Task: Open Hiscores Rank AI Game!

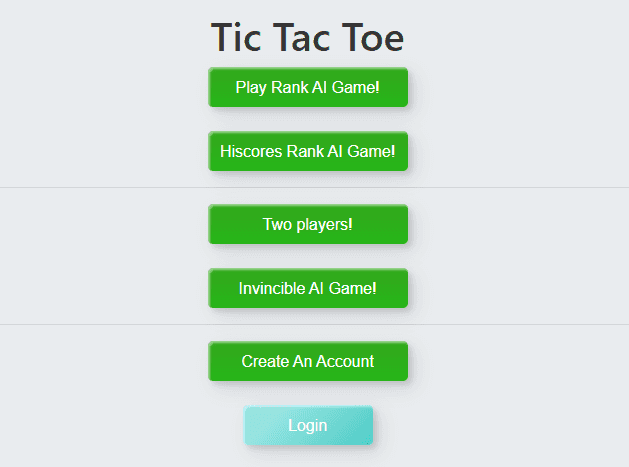Action: (308, 151)
